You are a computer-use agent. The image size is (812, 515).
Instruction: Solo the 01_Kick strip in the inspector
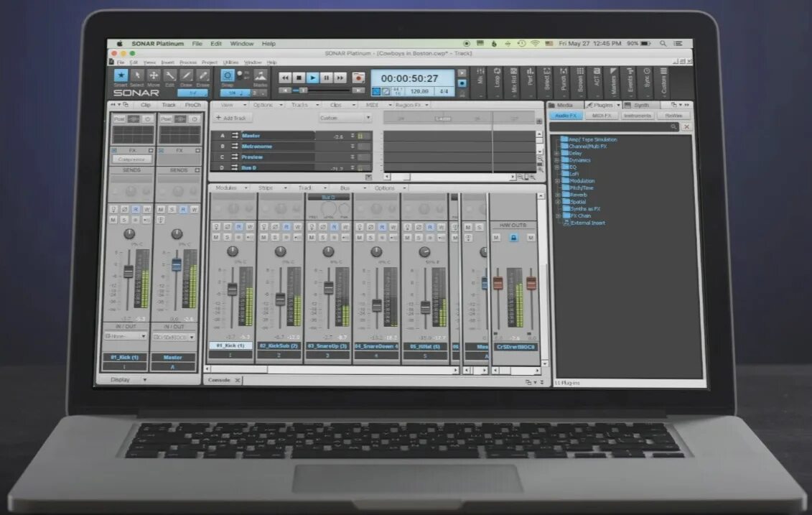pyautogui.click(x=124, y=220)
